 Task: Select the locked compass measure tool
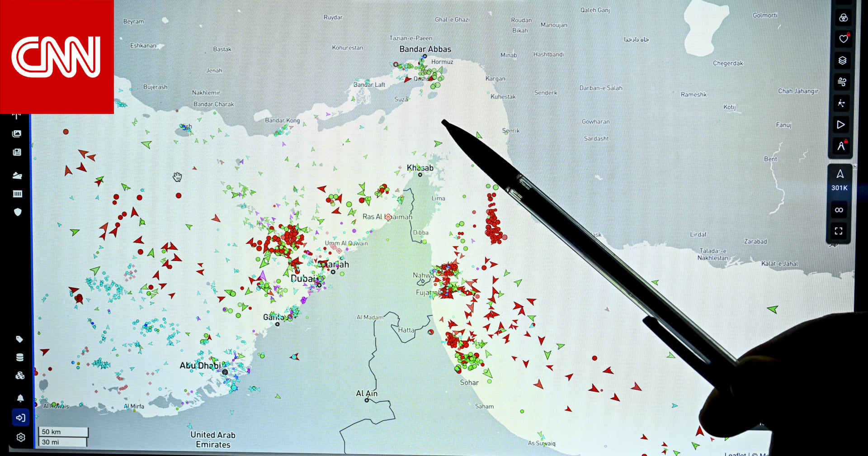841,146
